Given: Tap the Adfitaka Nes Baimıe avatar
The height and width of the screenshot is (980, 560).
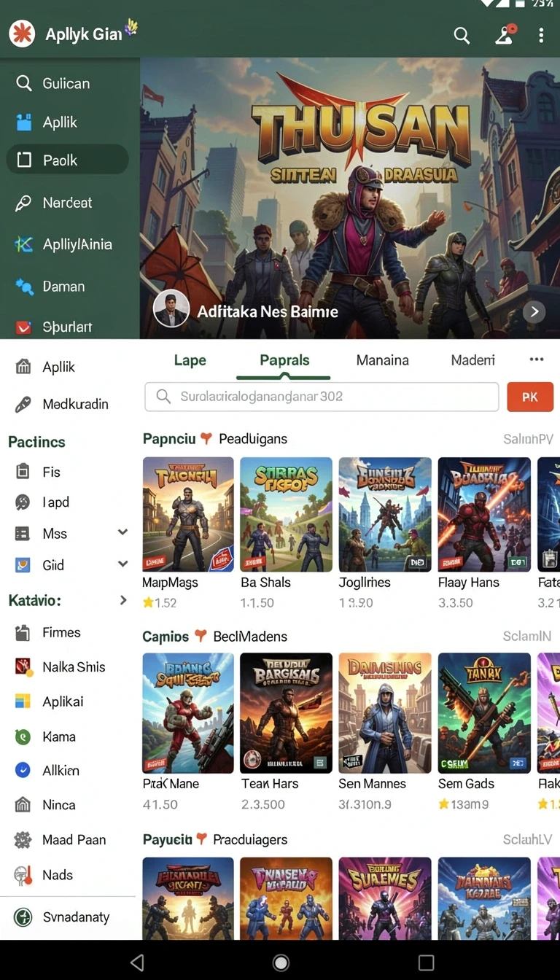Looking at the screenshot, I should [171, 309].
